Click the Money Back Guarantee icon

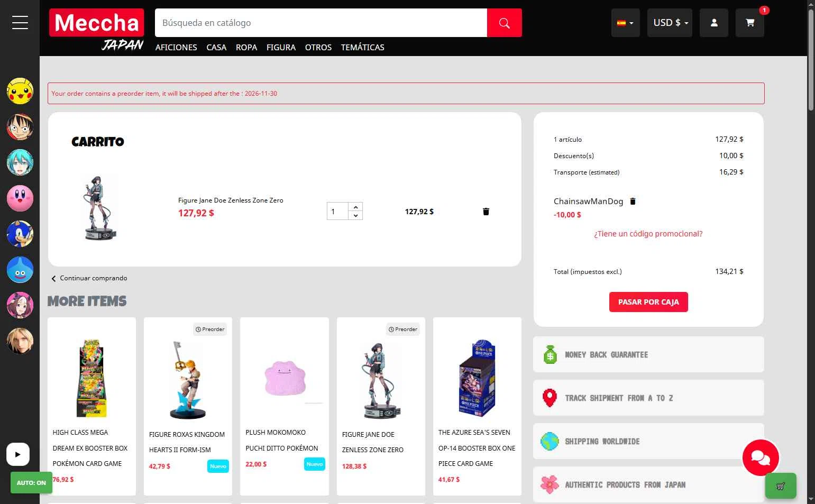coord(550,355)
